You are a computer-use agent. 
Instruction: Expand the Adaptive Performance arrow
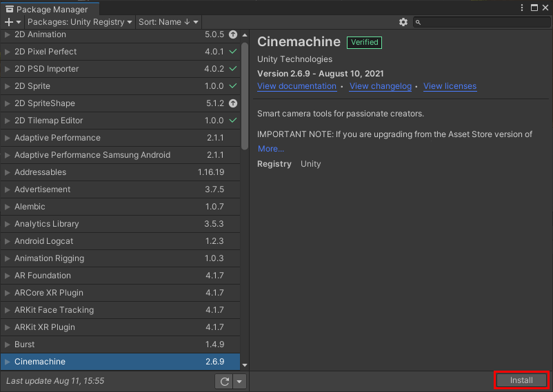(x=7, y=138)
